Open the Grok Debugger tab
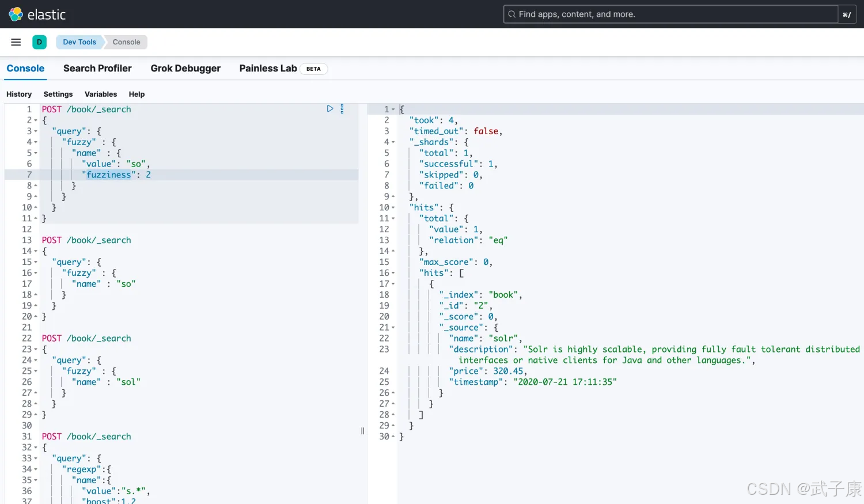This screenshot has height=504, width=864. (x=185, y=69)
